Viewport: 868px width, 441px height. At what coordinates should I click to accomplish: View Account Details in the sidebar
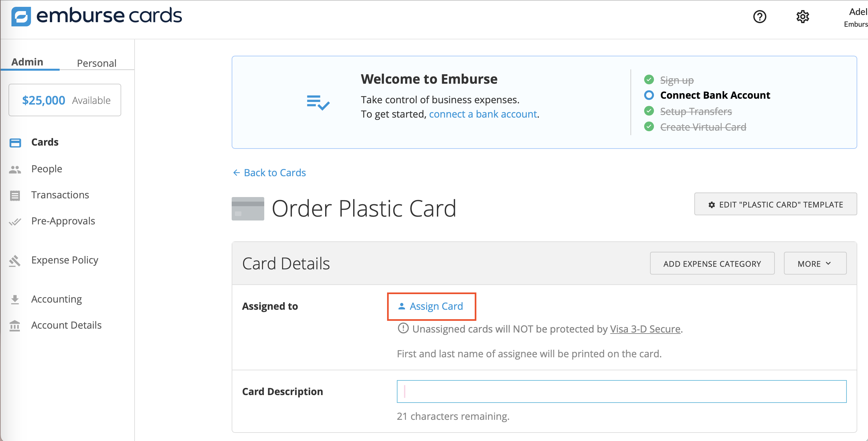coord(66,325)
